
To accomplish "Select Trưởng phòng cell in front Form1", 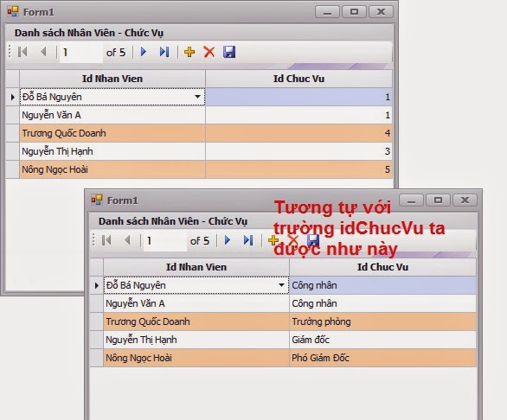I will [x=382, y=321].
